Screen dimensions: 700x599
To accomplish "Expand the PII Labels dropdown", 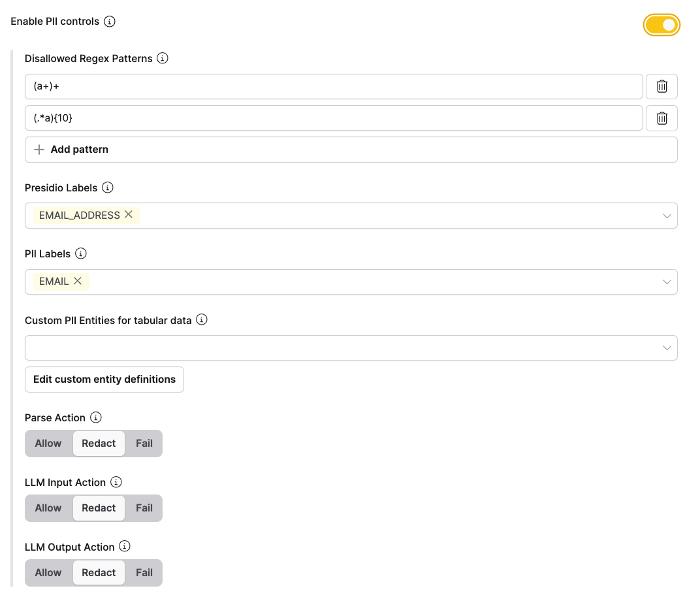I will click(x=667, y=282).
